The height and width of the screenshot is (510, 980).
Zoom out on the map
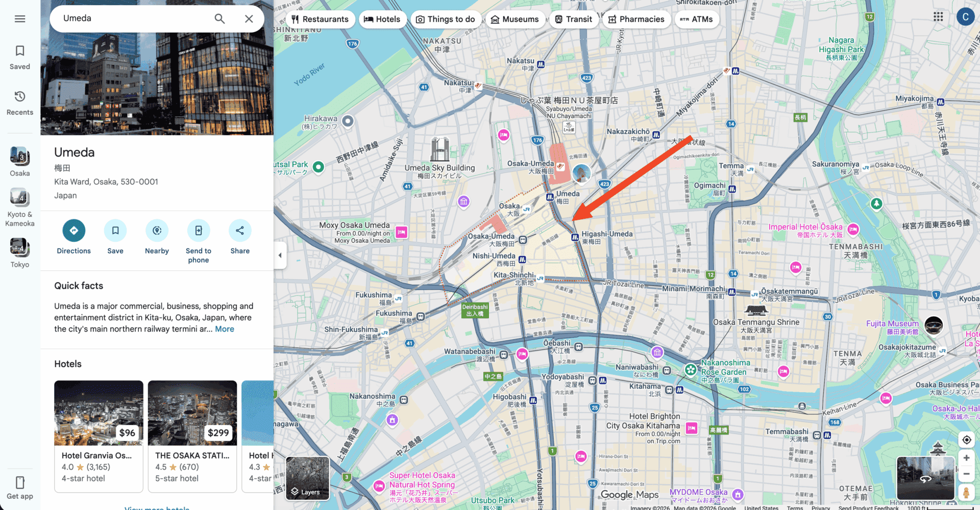pyautogui.click(x=966, y=474)
